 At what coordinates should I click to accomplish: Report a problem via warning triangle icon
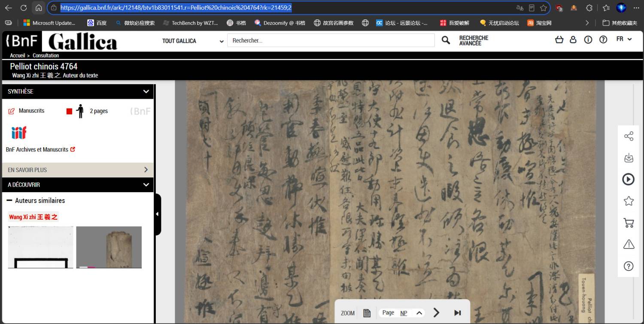point(629,244)
